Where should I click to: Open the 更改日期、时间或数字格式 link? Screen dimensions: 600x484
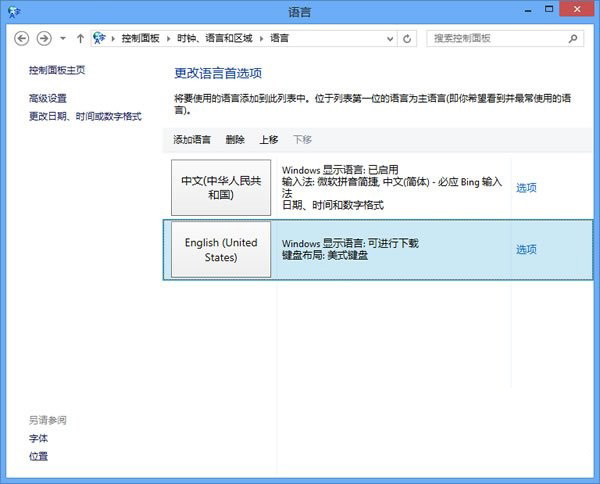click(x=85, y=116)
